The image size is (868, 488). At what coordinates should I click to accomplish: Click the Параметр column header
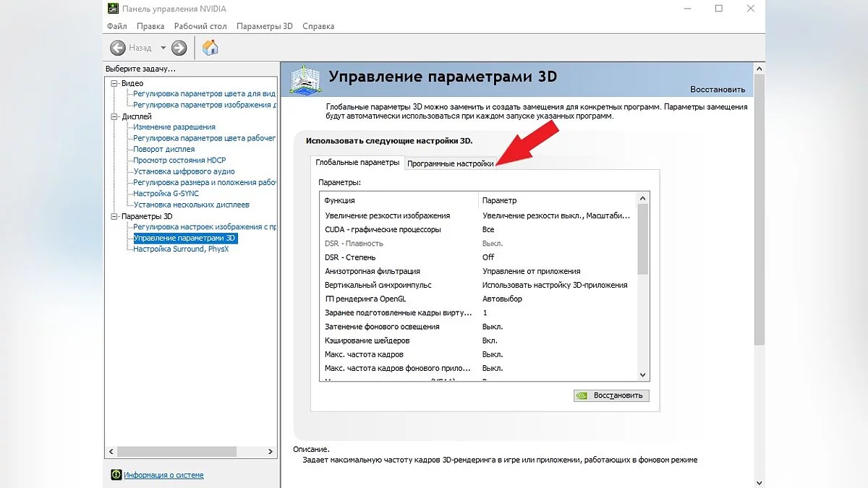point(557,200)
